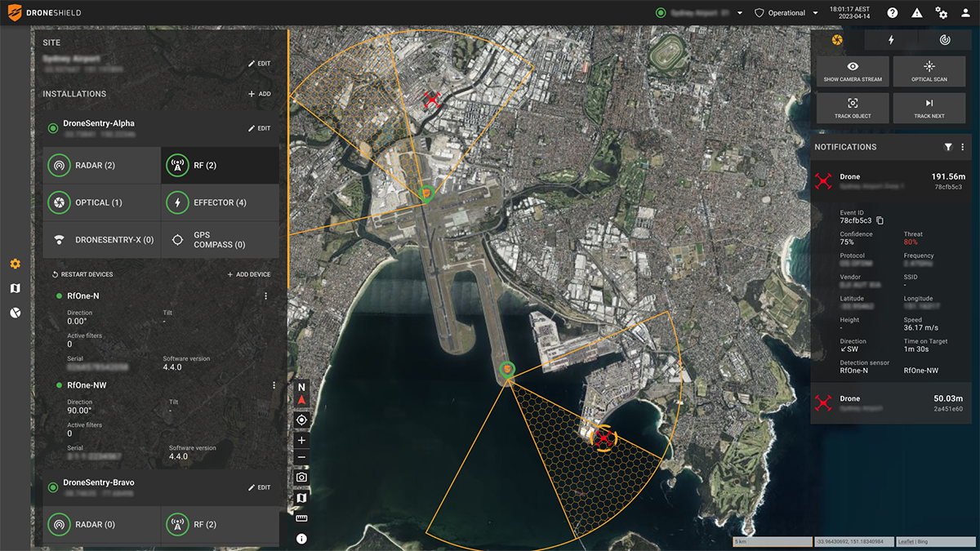Viewport: 980px width, 551px height.
Task: Open the map view icon in left sidebar
Action: pos(15,288)
